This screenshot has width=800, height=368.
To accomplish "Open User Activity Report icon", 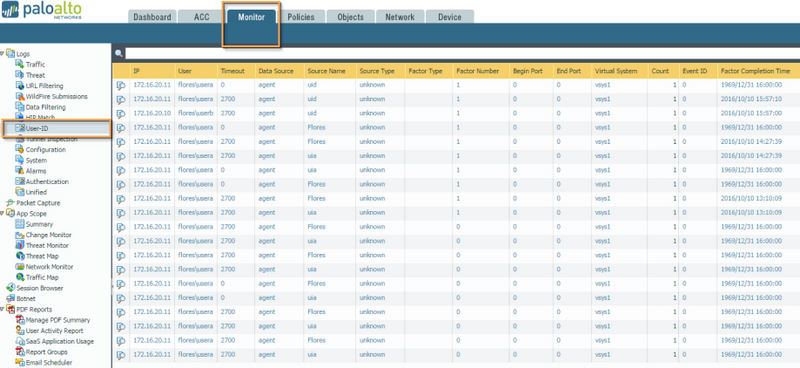I will point(19,331).
